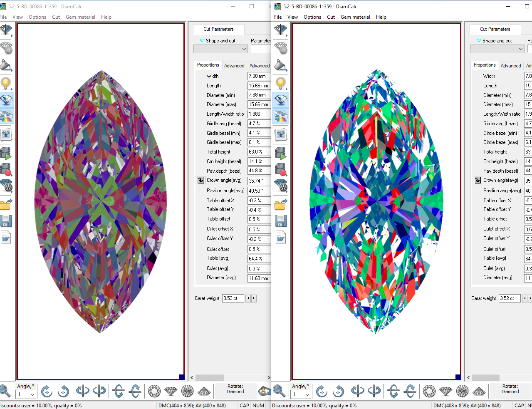Toggle the sparkling diamond render icon in right window
The width and height of the screenshot is (532, 409).
(281, 100)
